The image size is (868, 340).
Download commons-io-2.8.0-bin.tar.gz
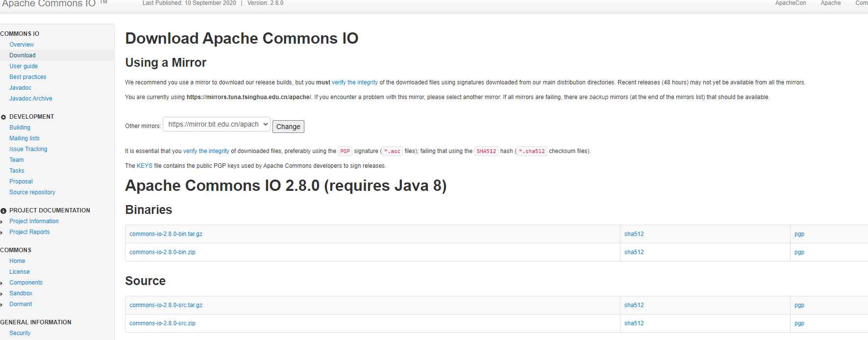[166, 234]
